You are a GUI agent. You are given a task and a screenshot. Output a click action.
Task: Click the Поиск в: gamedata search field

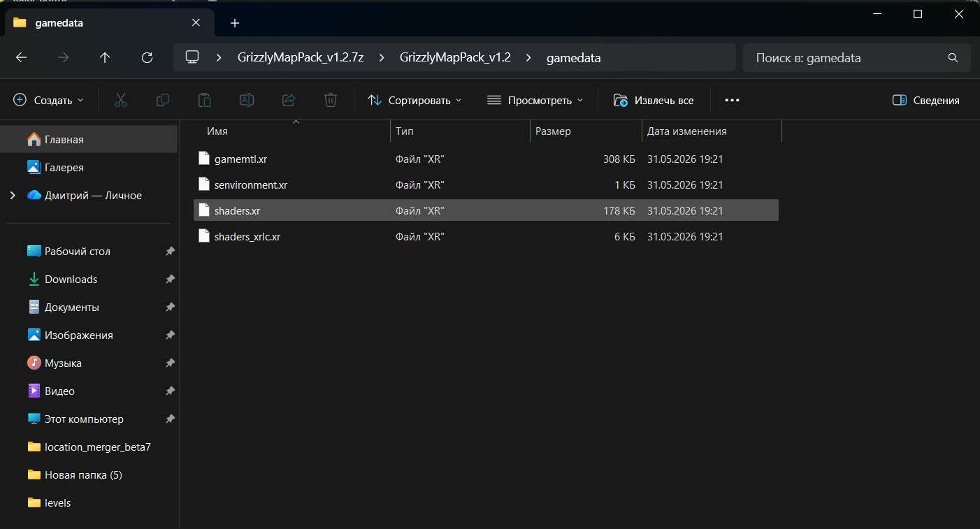(856, 58)
